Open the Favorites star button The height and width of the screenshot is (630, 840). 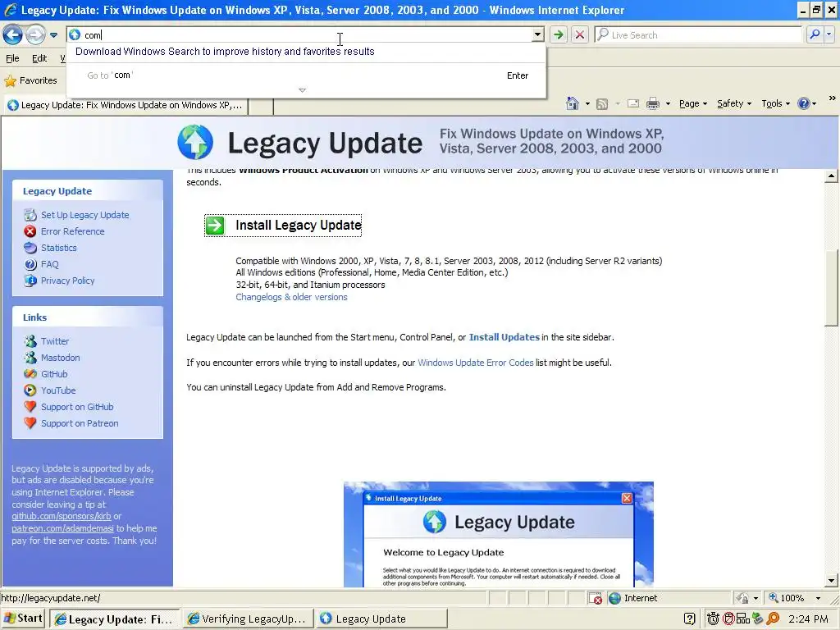click(30, 81)
